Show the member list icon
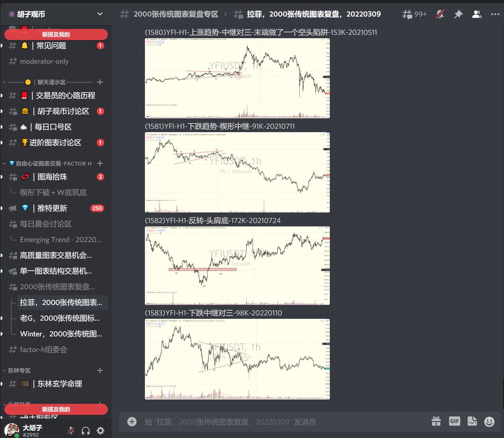The height and width of the screenshot is (438, 504). (477, 14)
